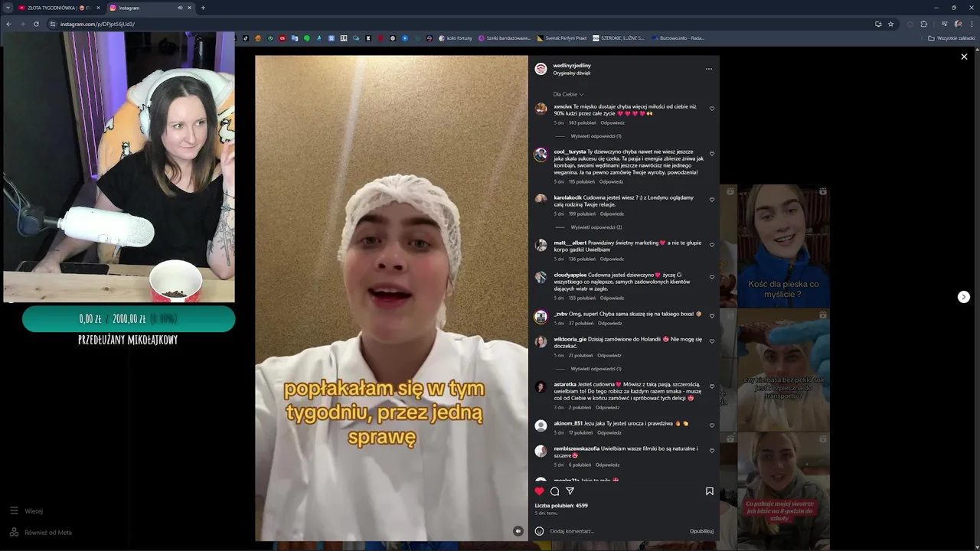Open the wedlinyzjedliny profile name link

point(572,66)
